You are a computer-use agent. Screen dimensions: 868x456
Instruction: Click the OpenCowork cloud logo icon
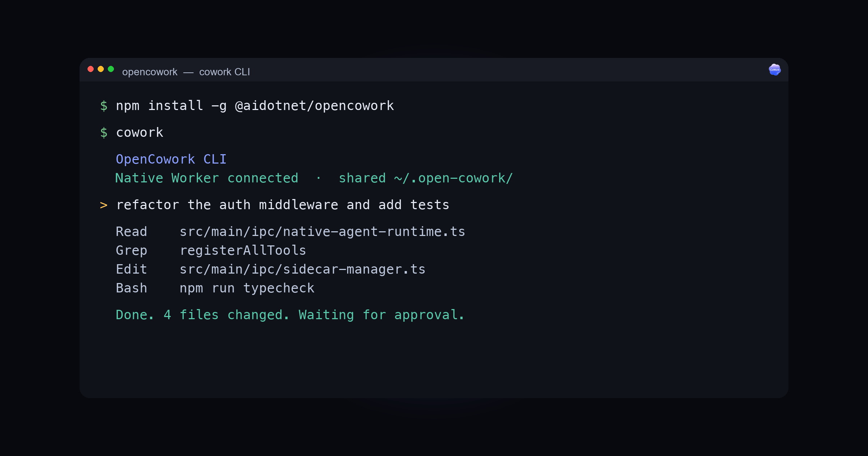click(774, 69)
